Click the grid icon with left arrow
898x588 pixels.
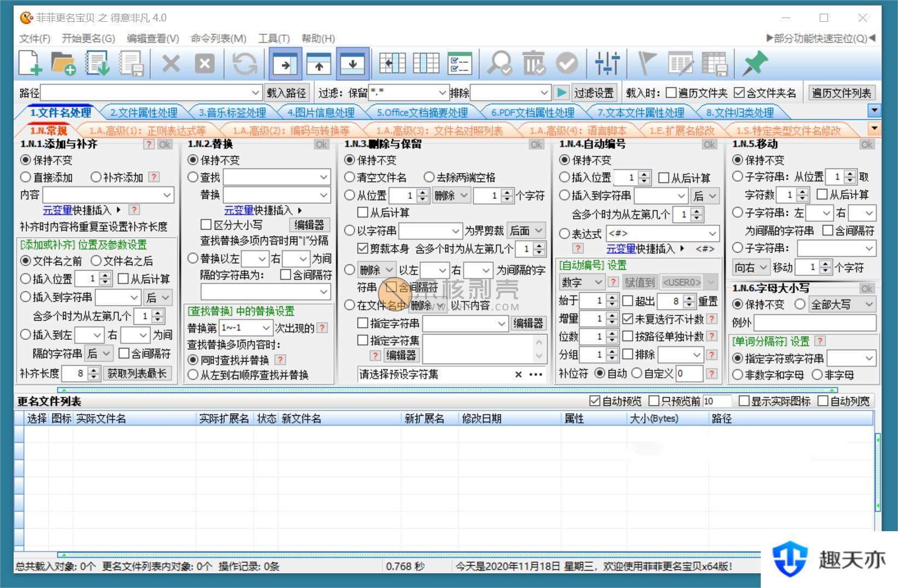(x=392, y=63)
